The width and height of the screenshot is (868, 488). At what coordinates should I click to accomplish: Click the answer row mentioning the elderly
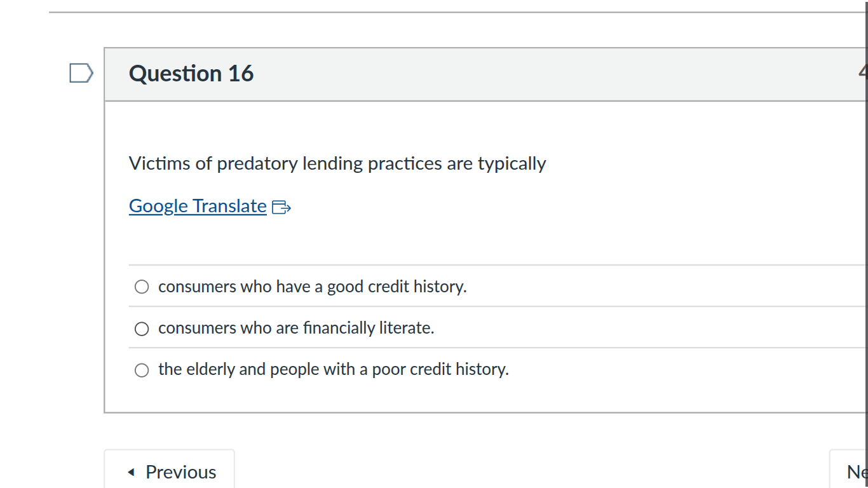tap(334, 369)
